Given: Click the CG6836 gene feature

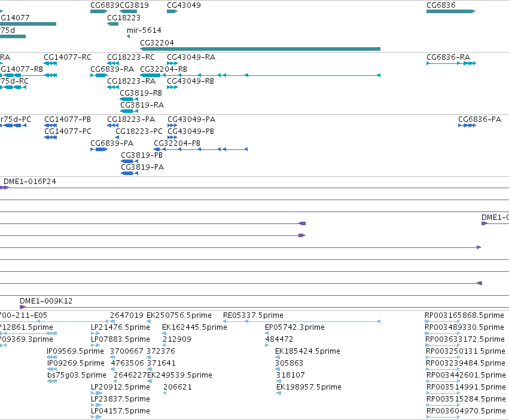Looking at the screenshot, I should click(451, 11).
